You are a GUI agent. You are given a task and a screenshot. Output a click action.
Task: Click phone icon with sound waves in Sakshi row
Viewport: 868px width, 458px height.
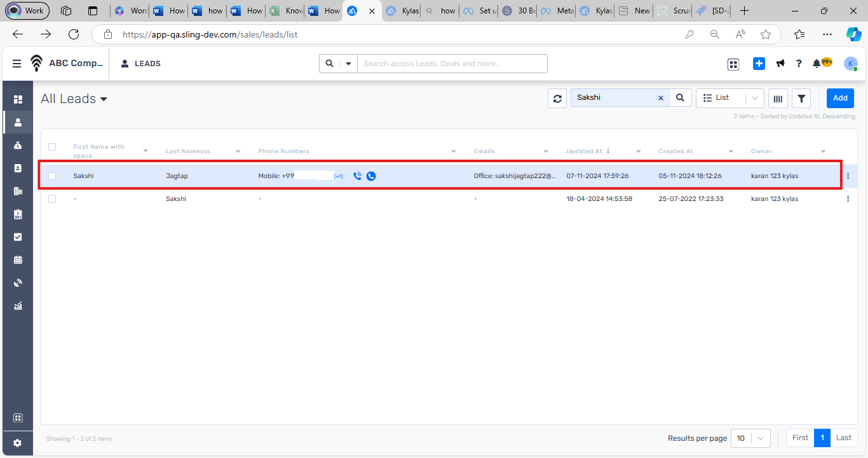(x=357, y=176)
